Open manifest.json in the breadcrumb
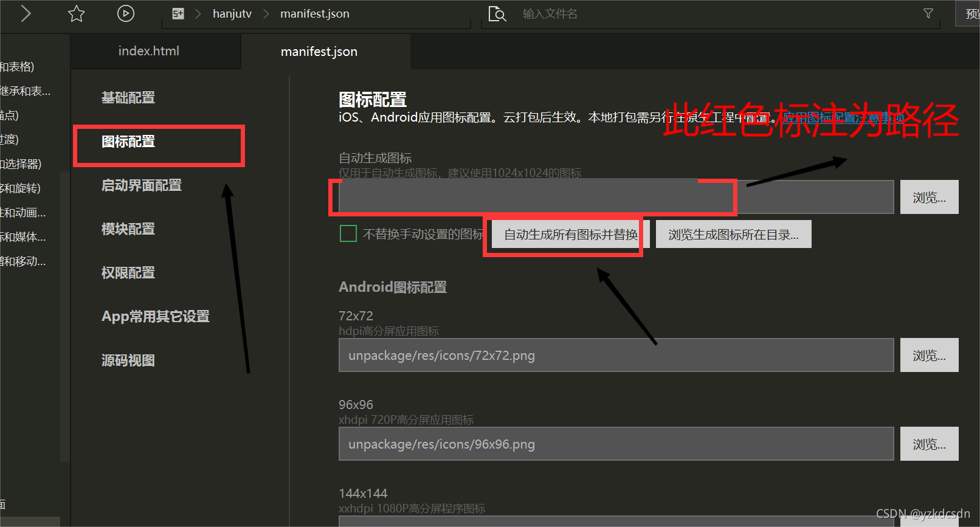The height and width of the screenshot is (527, 980). tap(315, 13)
